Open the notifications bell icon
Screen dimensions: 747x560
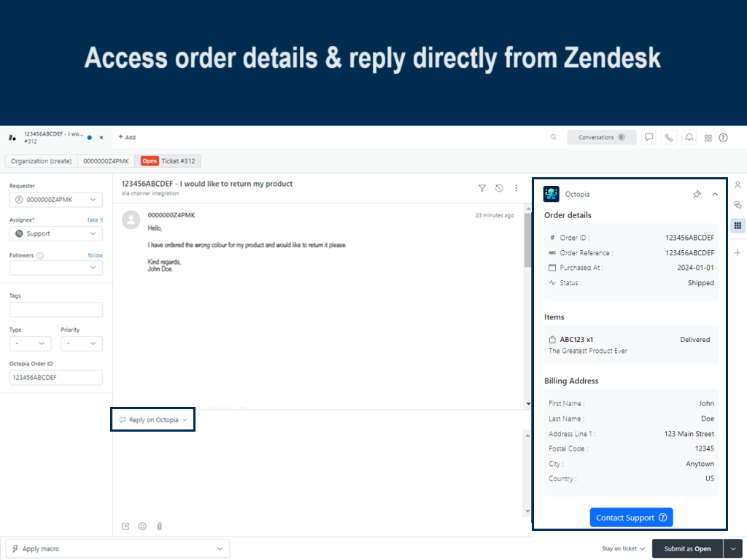point(689,137)
